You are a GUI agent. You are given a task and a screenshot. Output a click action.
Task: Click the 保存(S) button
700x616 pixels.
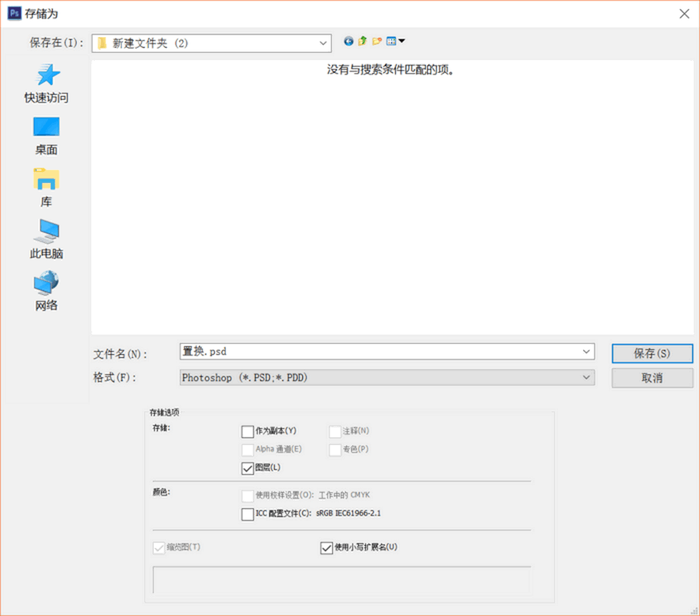point(652,354)
